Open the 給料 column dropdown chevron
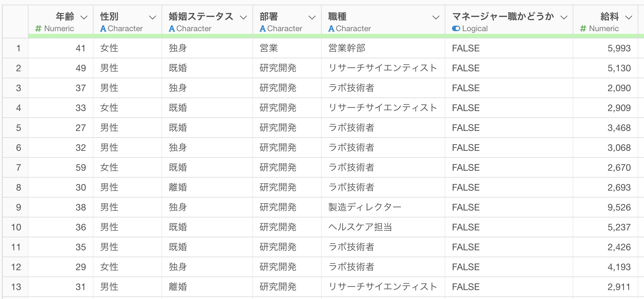Screen dimensions: 644x299 pyautogui.click(x=629, y=17)
